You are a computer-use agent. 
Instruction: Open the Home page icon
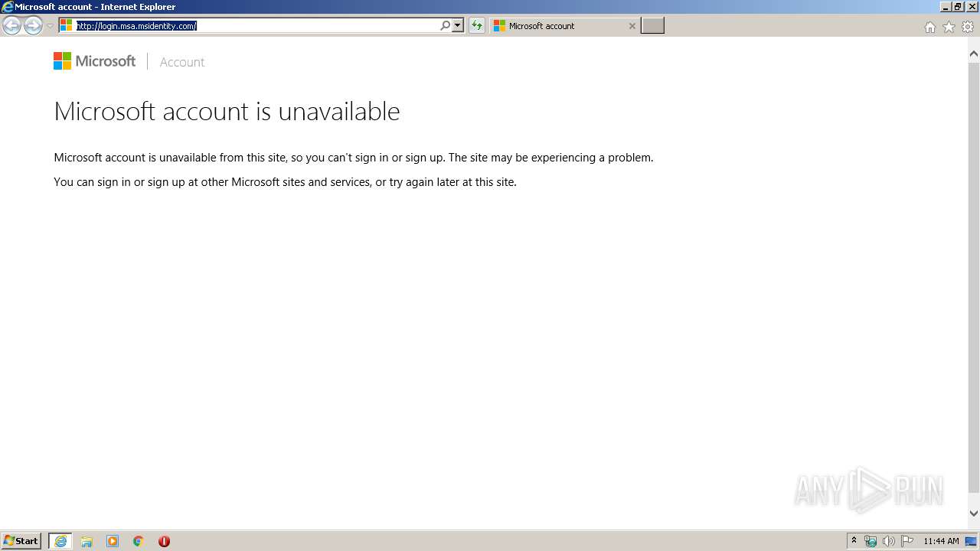(929, 27)
